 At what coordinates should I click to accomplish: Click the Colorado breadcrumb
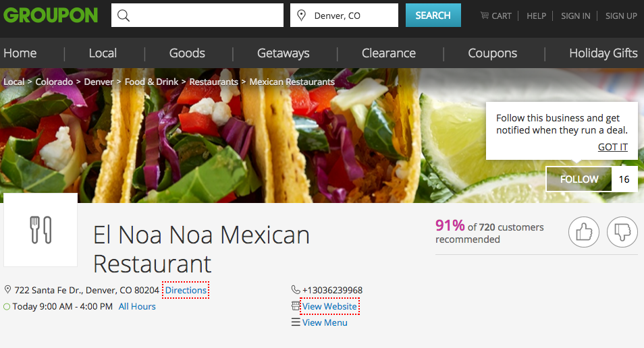[x=54, y=82]
